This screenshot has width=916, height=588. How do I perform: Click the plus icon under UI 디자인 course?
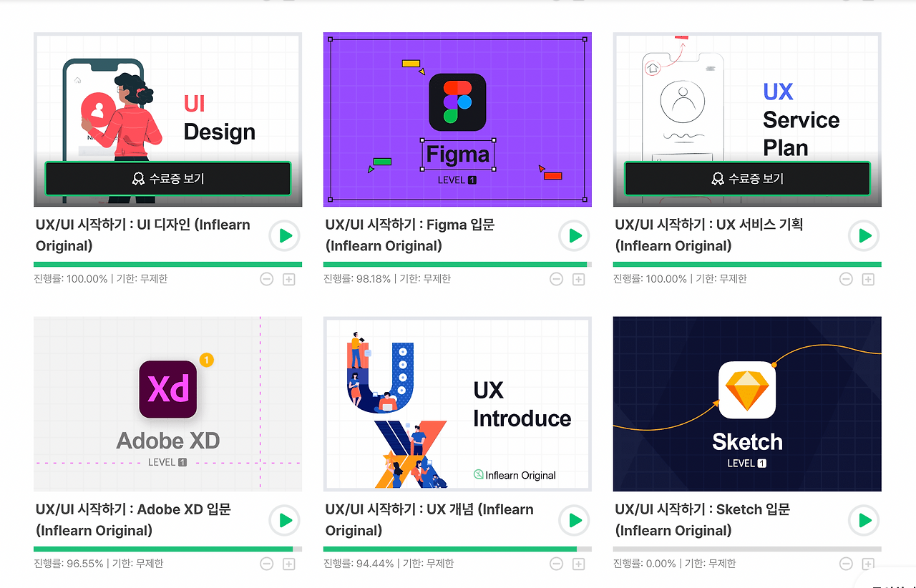(289, 279)
